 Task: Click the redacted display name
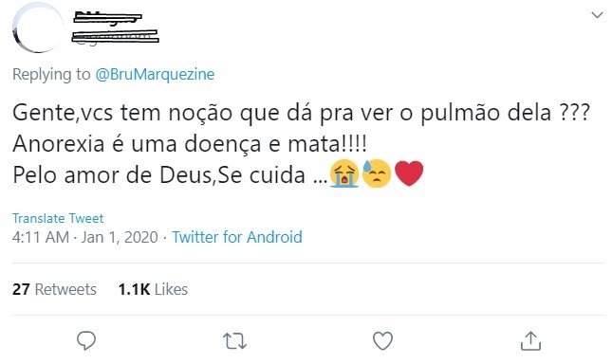click(108, 18)
